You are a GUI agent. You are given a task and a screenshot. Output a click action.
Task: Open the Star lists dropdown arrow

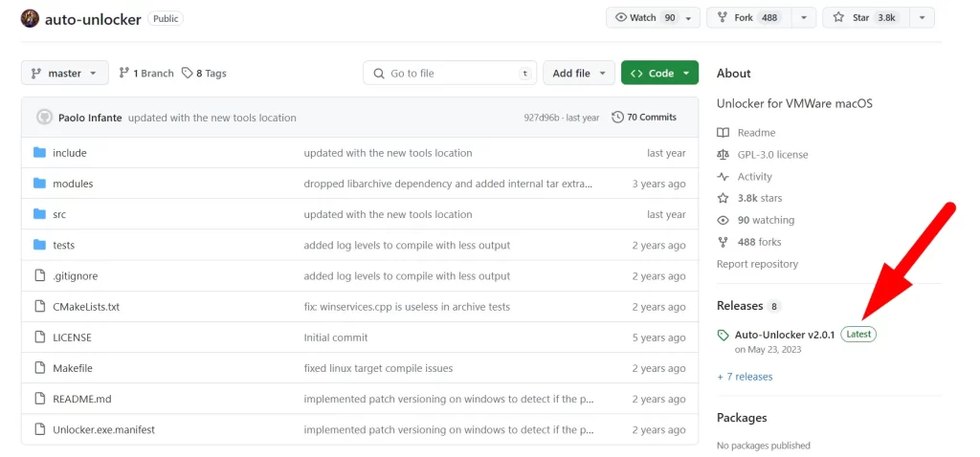coord(922,18)
